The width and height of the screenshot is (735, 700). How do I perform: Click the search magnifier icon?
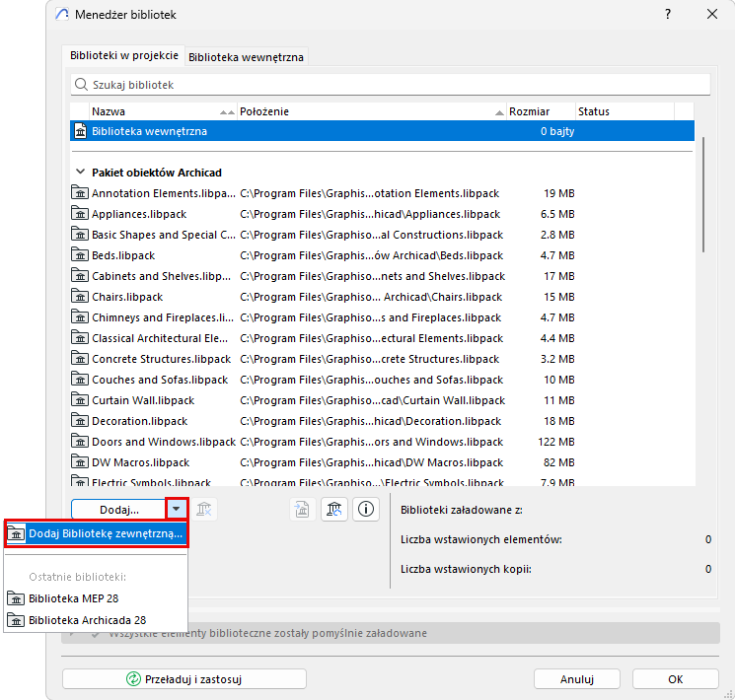point(81,85)
